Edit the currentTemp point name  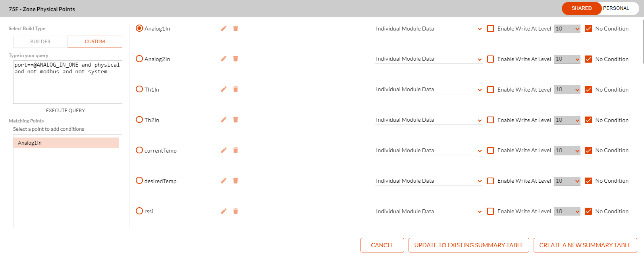click(x=224, y=150)
